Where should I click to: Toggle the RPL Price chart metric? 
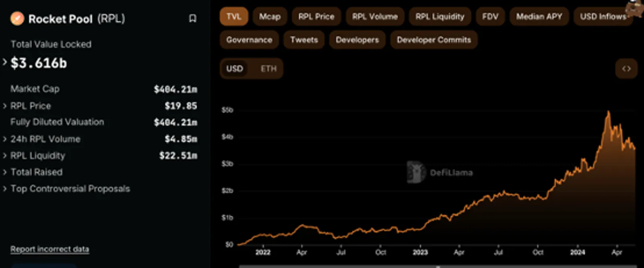coord(316,17)
